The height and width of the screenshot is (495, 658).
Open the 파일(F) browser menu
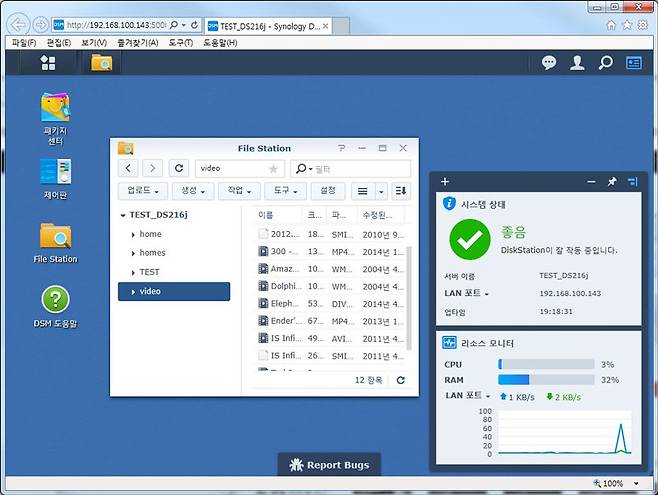24,43
